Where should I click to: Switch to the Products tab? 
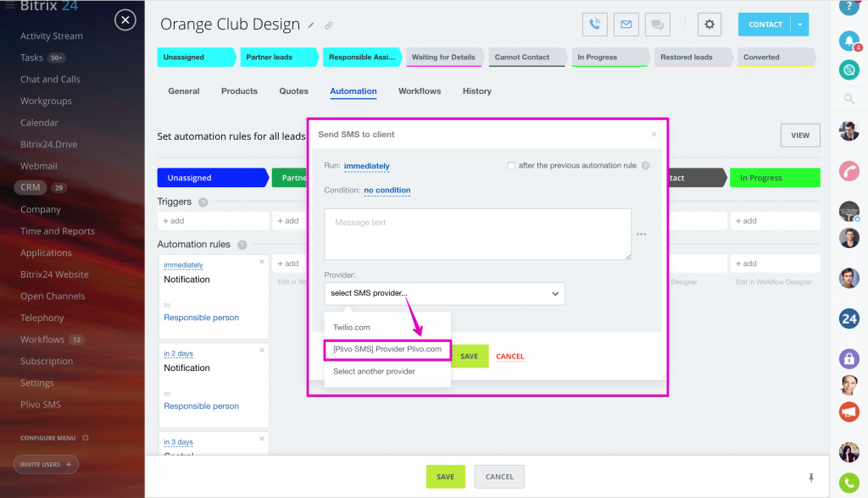point(239,91)
